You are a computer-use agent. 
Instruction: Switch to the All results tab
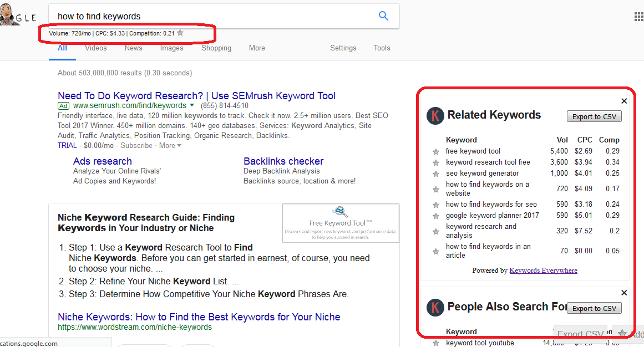[63, 48]
